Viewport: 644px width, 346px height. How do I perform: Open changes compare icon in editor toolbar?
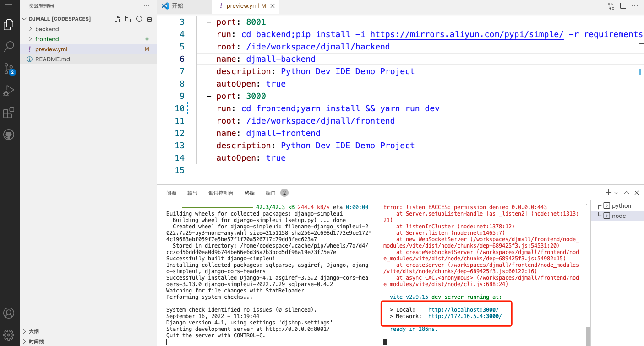click(611, 6)
